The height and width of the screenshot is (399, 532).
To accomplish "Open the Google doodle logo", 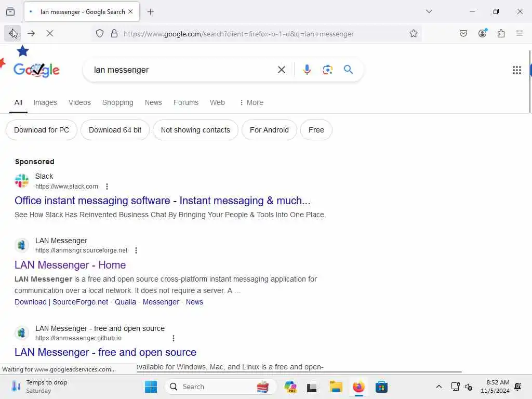I will (36, 70).
